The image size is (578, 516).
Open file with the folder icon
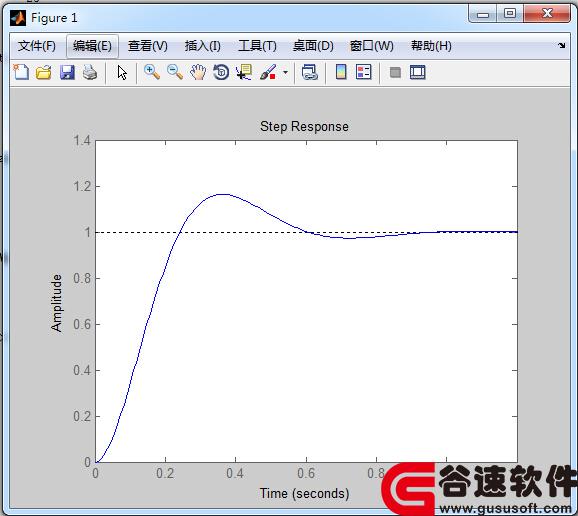coord(44,72)
